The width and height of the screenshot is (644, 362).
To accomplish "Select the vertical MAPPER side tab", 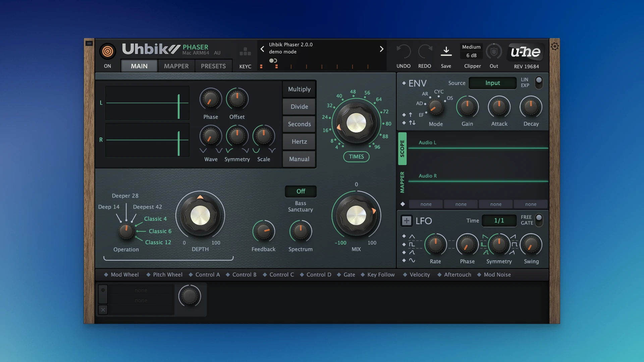I will pyautogui.click(x=402, y=183).
